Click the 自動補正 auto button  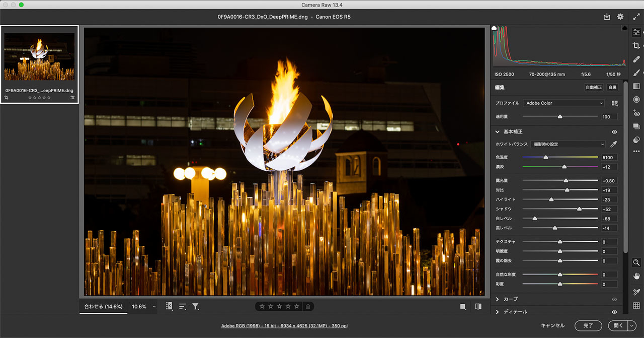click(593, 88)
